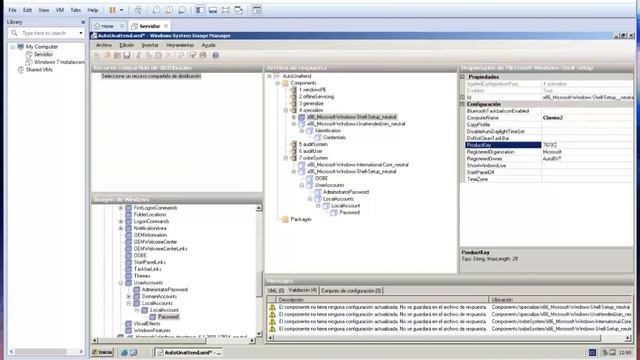Open Help with the question mark icon

(216, 55)
